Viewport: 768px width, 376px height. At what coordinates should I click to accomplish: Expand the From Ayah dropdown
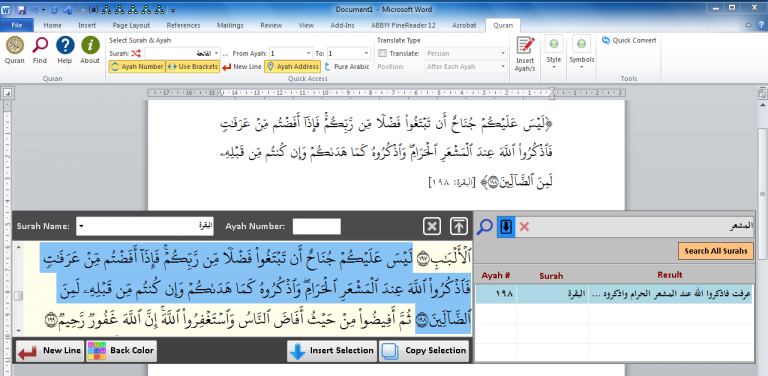point(308,53)
